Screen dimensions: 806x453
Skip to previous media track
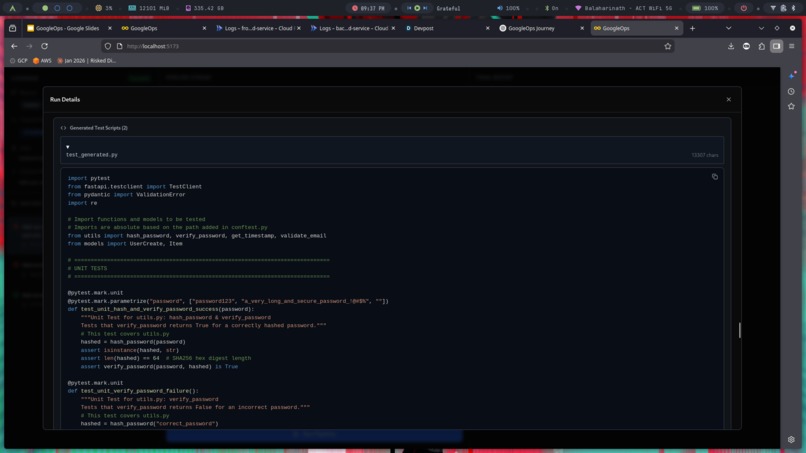[x=409, y=8]
